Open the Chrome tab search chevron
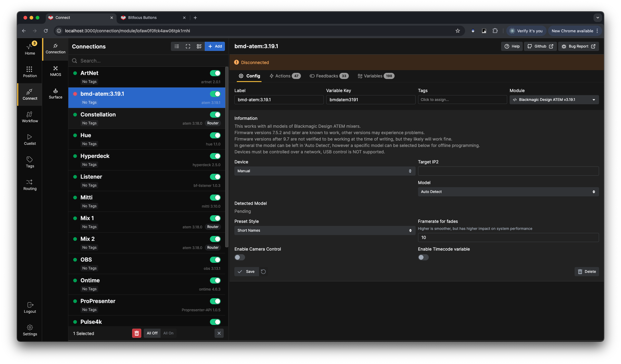 (598, 18)
